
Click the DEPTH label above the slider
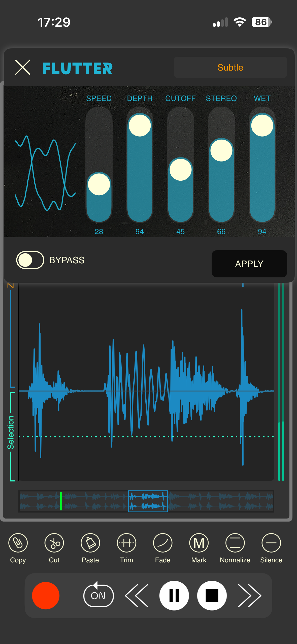tap(140, 98)
